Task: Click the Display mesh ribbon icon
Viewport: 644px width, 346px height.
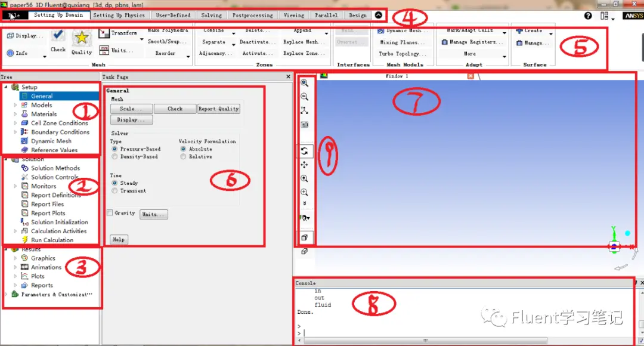Action: tap(11, 36)
